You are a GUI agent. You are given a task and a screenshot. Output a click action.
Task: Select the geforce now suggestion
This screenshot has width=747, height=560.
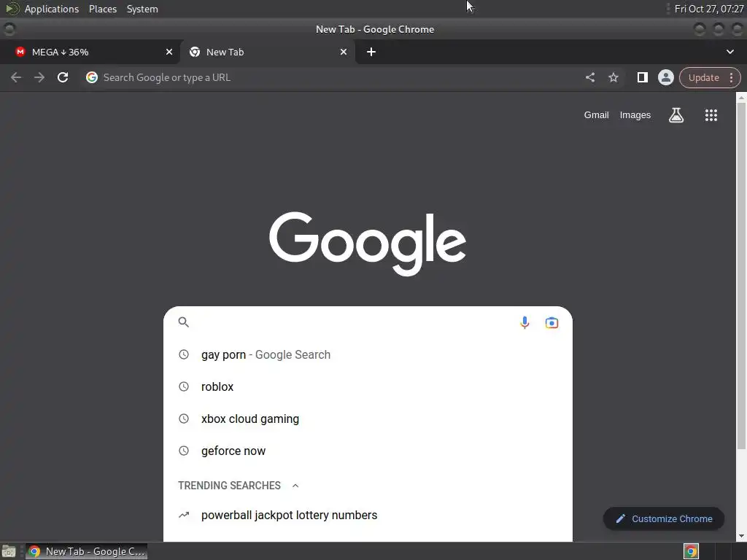point(368,451)
